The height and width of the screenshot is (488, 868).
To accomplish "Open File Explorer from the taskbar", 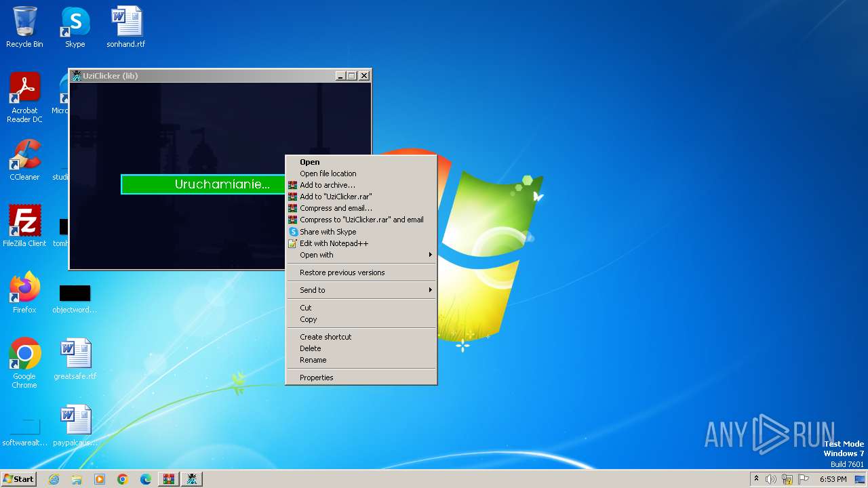I will pyautogui.click(x=77, y=479).
